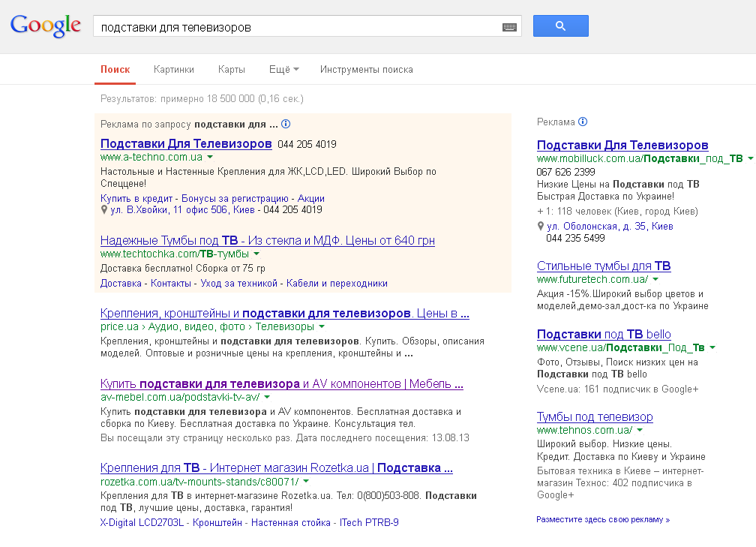Open 'Стильные тумбы для ТВ' ad
The height and width of the screenshot is (547, 756).
pyautogui.click(x=604, y=266)
